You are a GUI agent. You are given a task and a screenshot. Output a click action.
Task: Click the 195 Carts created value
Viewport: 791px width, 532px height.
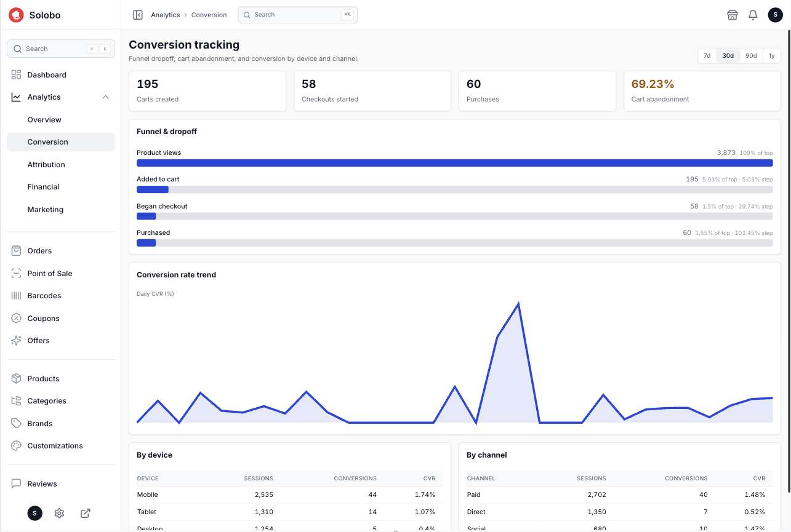pos(148,84)
